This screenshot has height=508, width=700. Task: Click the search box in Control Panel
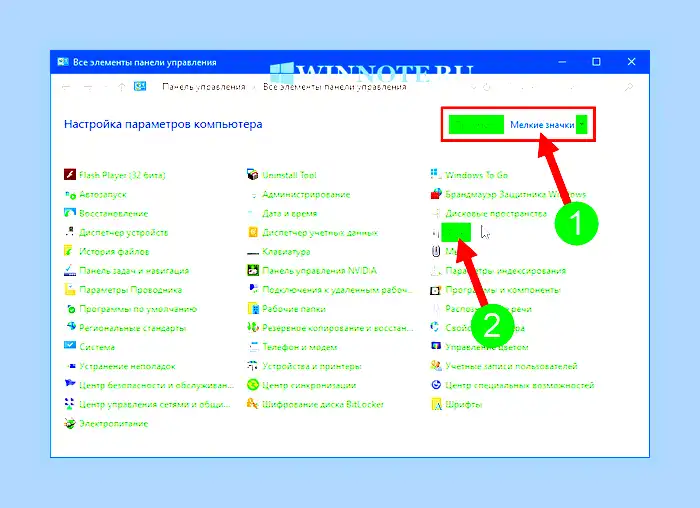(565, 87)
